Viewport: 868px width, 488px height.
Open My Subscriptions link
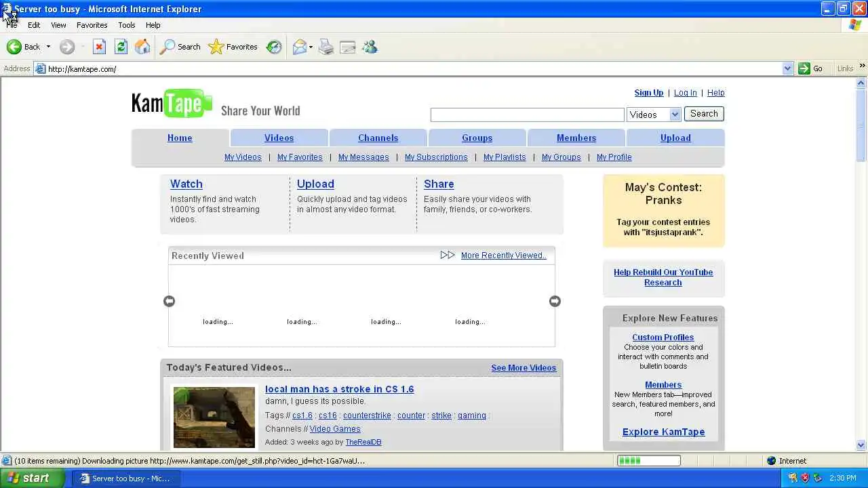pyautogui.click(x=436, y=157)
